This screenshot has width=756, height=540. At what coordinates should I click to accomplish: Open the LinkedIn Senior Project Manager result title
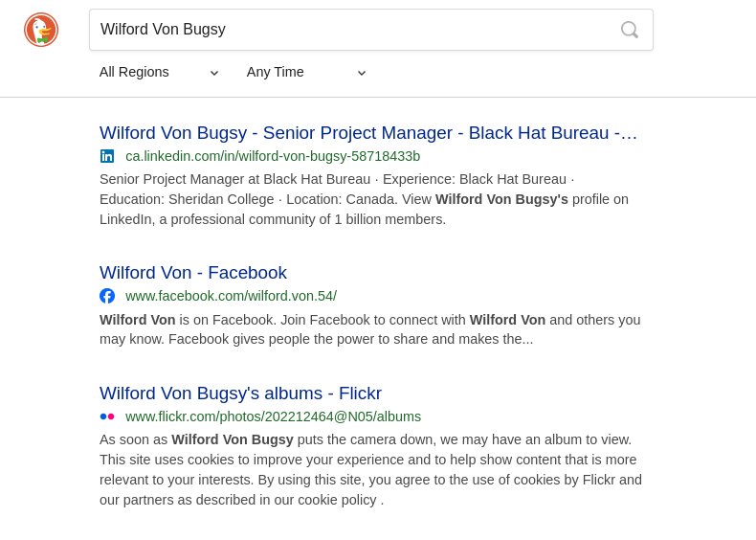tap(368, 133)
